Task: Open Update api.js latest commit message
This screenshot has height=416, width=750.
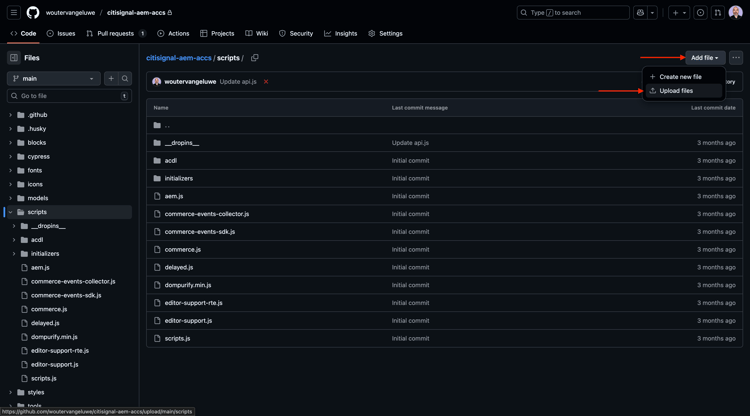Action: pyautogui.click(x=238, y=82)
